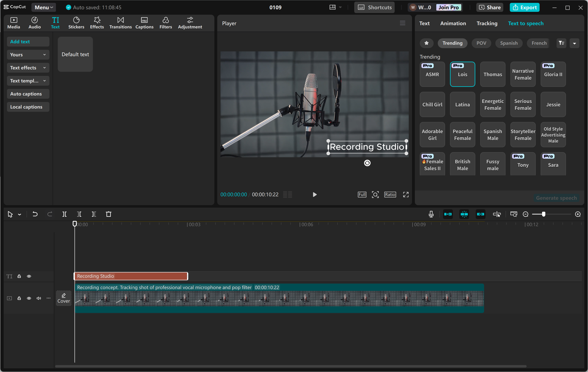
Task: Open the Menu dropdown
Action: pos(43,7)
